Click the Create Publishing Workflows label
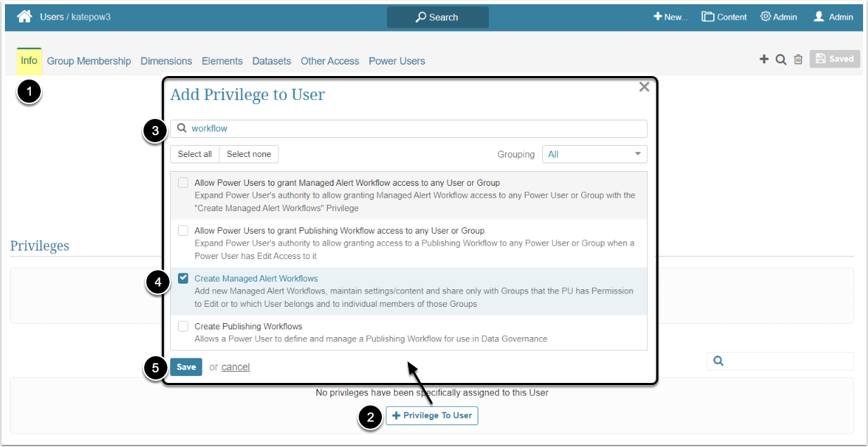This screenshot has width=868, height=447. [248, 326]
